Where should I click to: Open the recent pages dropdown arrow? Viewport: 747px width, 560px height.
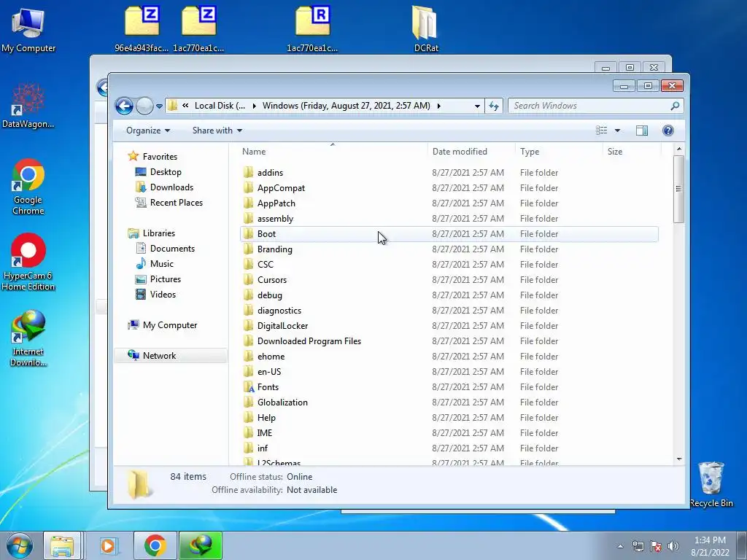click(159, 106)
